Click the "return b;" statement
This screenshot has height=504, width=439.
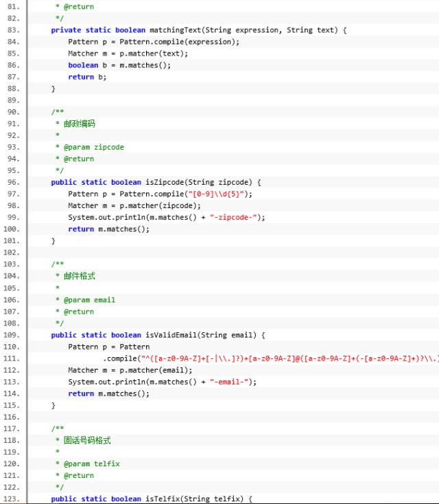click(87, 77)
